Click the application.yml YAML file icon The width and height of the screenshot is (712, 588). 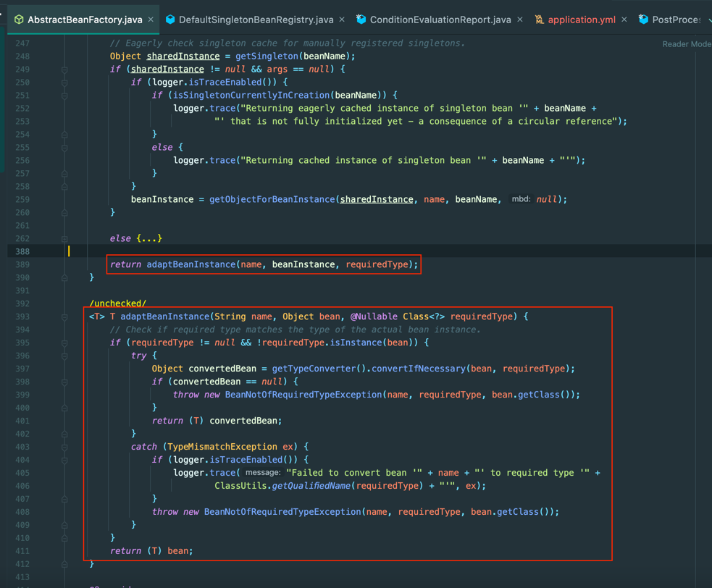(540, 20)
